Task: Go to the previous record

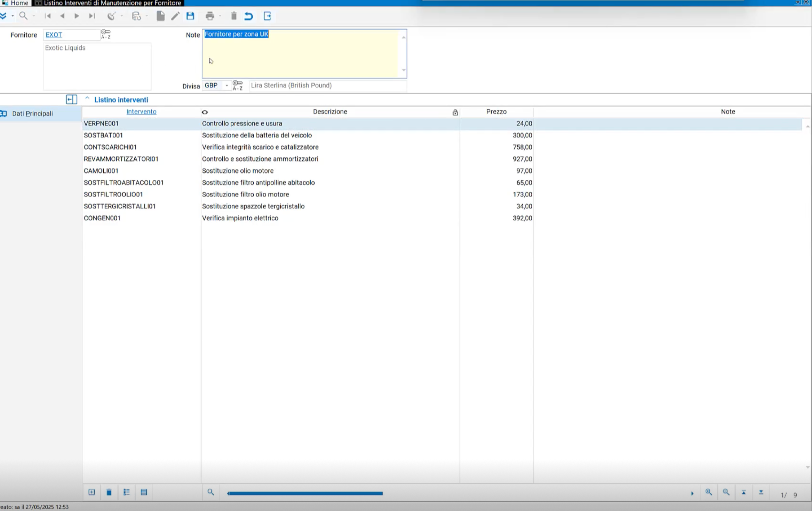Action: [62, 16]
